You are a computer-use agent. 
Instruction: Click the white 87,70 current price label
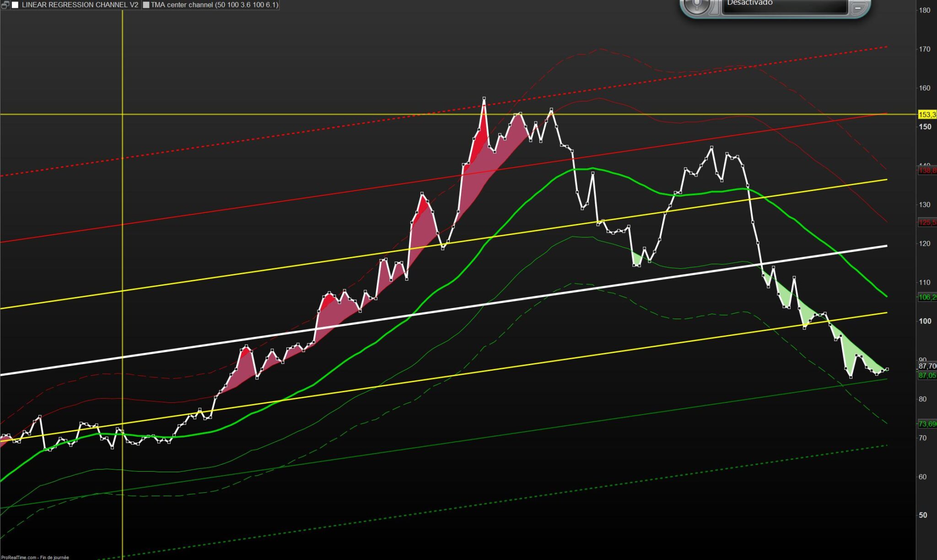point(927,366)
